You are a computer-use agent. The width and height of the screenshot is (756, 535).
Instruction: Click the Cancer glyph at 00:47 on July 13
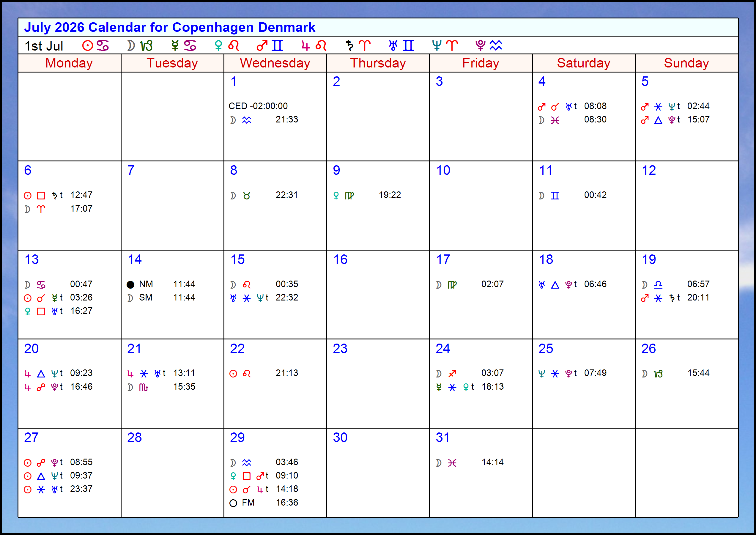(x=41, y=285)
